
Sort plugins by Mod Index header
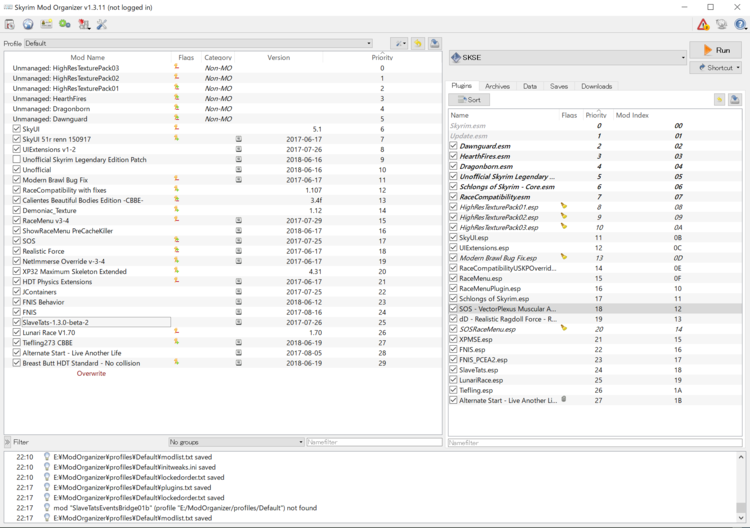tap(632, 115)
